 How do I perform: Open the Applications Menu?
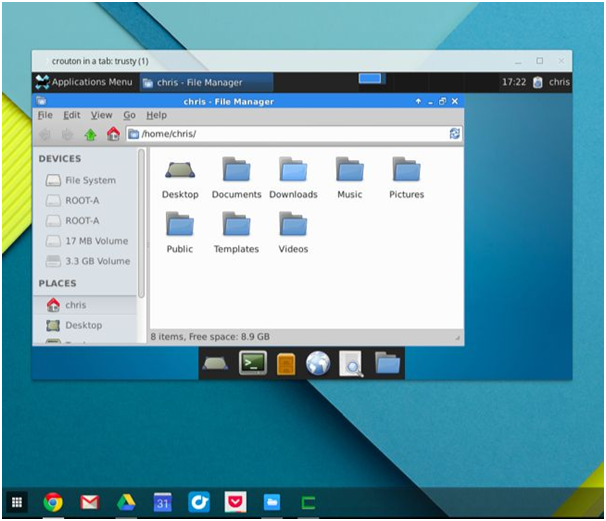pyautogui.click(x=84, y=82)
